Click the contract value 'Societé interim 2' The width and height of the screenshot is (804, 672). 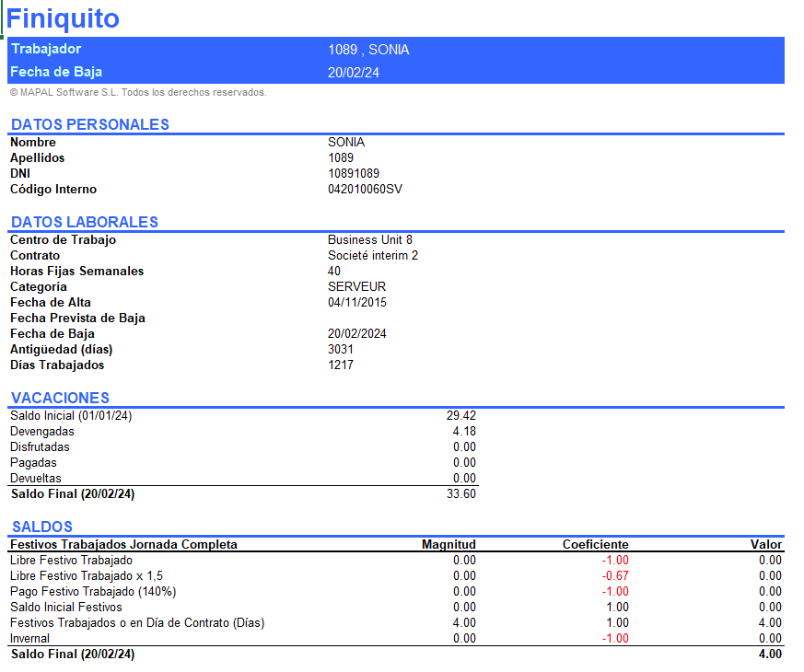click(373, 255)
